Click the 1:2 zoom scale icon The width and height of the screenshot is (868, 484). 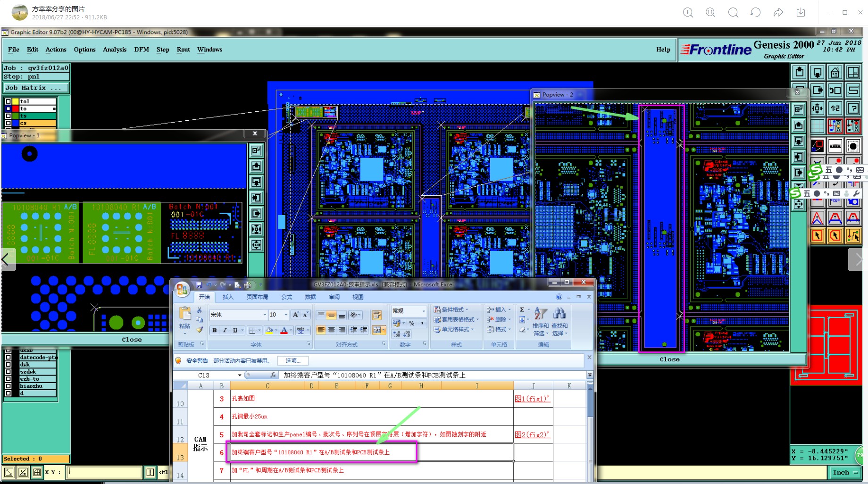pos(835,108)
